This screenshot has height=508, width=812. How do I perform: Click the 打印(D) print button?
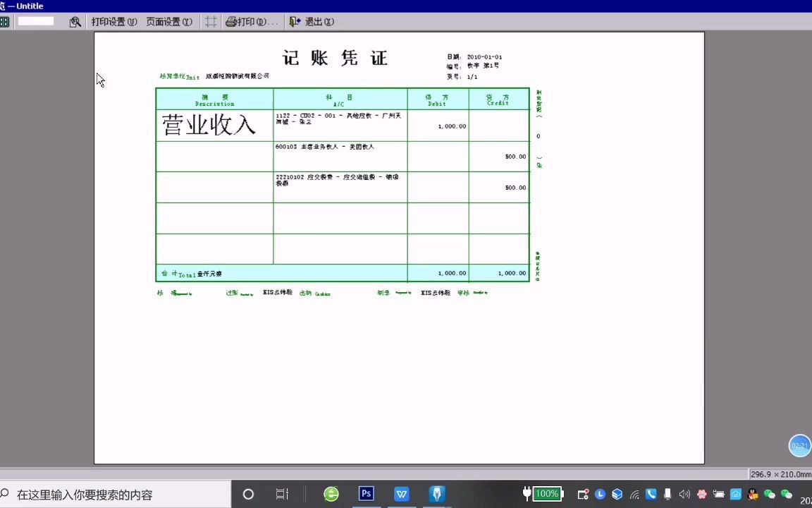pos(252,22)
